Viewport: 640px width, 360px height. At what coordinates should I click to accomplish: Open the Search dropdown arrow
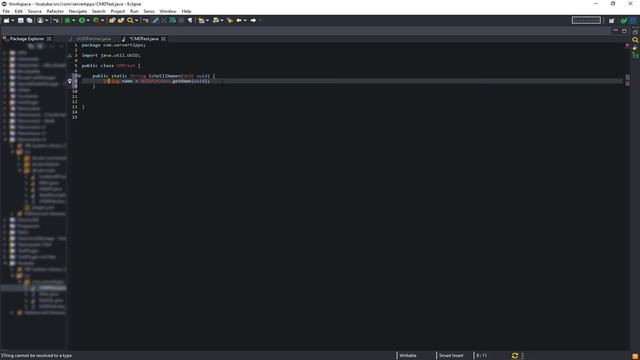coord(136,20)
